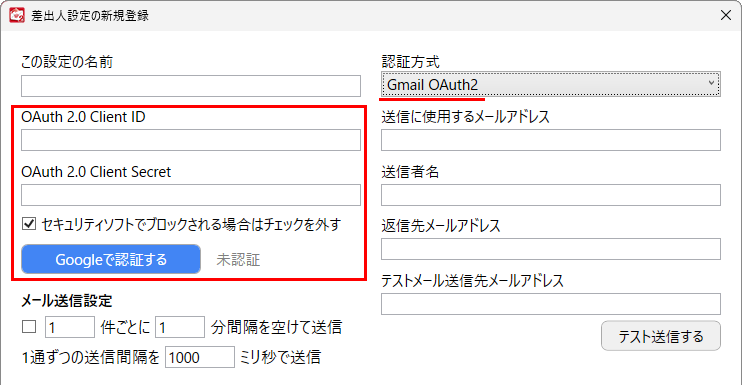Click the 件ごとに count number field
The height and width of the screenshot is (385, 742).
70,327
